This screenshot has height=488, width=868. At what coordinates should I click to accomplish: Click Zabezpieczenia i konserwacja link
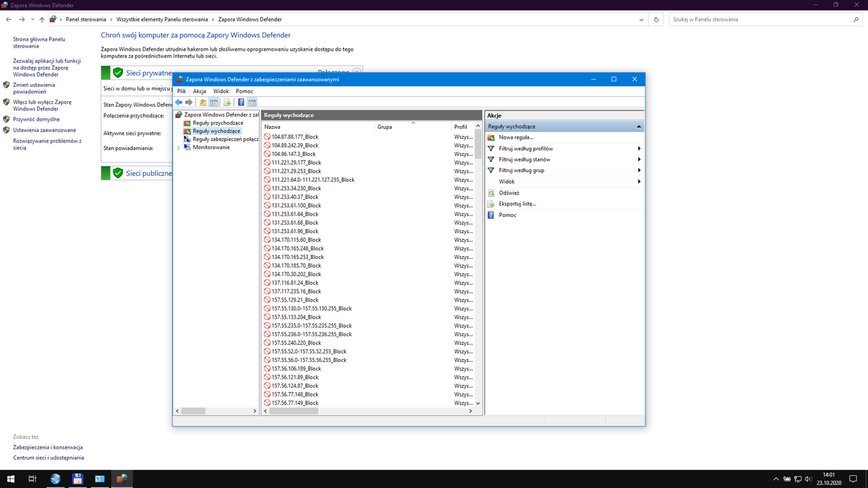[47, 447]
